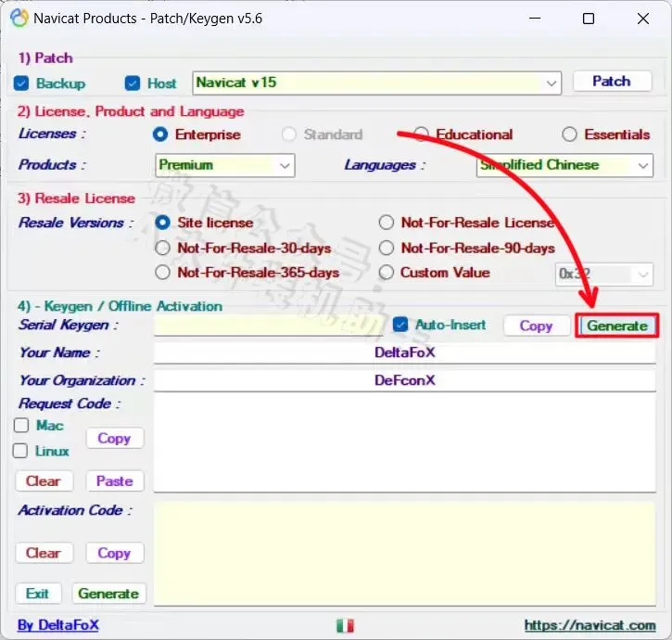This screenshot has width=672, height=640.
Task: Click inside the Request Code text area
Action: 404,442
